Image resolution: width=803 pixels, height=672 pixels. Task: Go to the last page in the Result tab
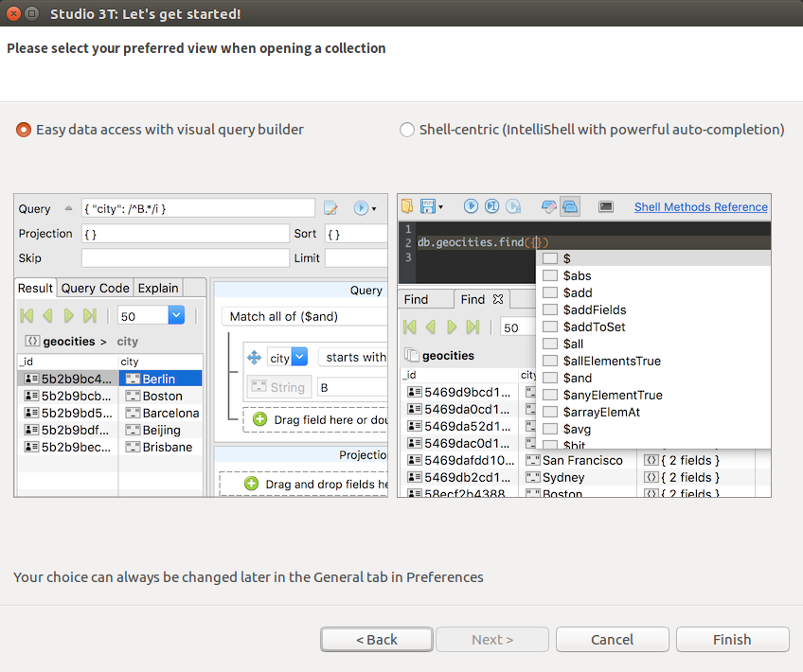tap(90, 316)
